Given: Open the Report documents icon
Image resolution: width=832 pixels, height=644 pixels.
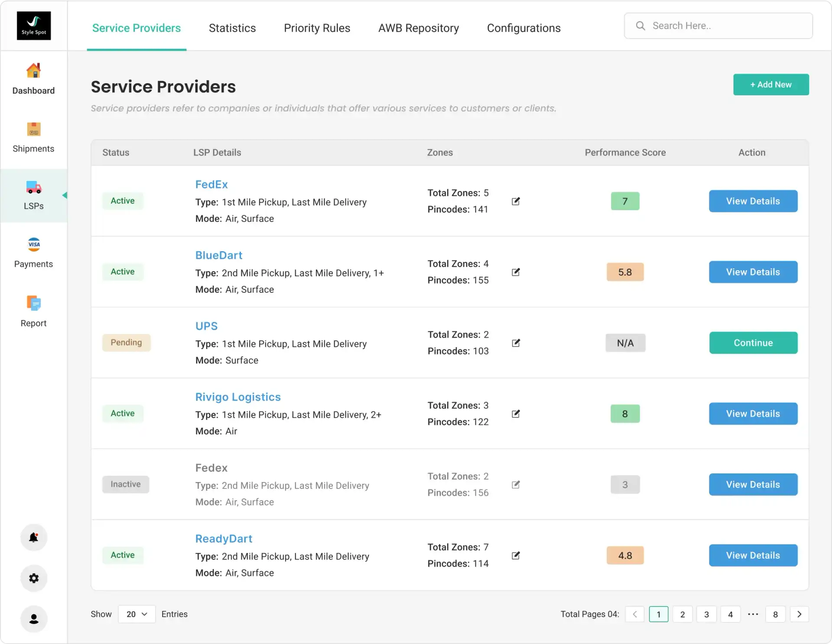Looking at the screenshot, I should click(x=33, y=303).
